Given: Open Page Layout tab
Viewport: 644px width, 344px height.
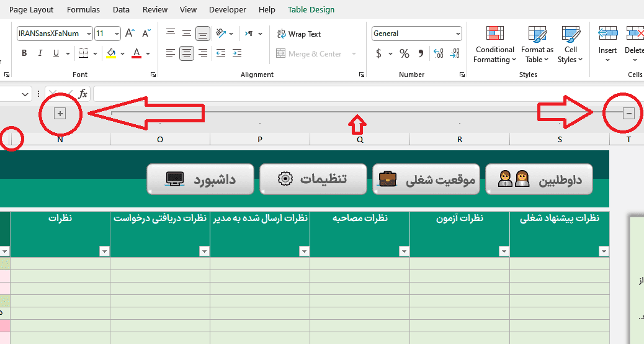Looking at the screenshot, I should click(31, 9).
